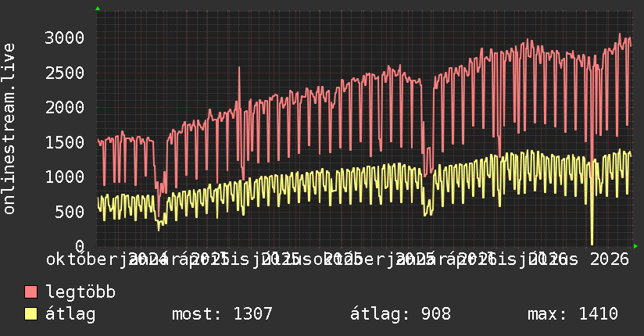This screenshot has height=336, width=644.
Task: Click the 2500 y-axis label
Action: (65, 73)
